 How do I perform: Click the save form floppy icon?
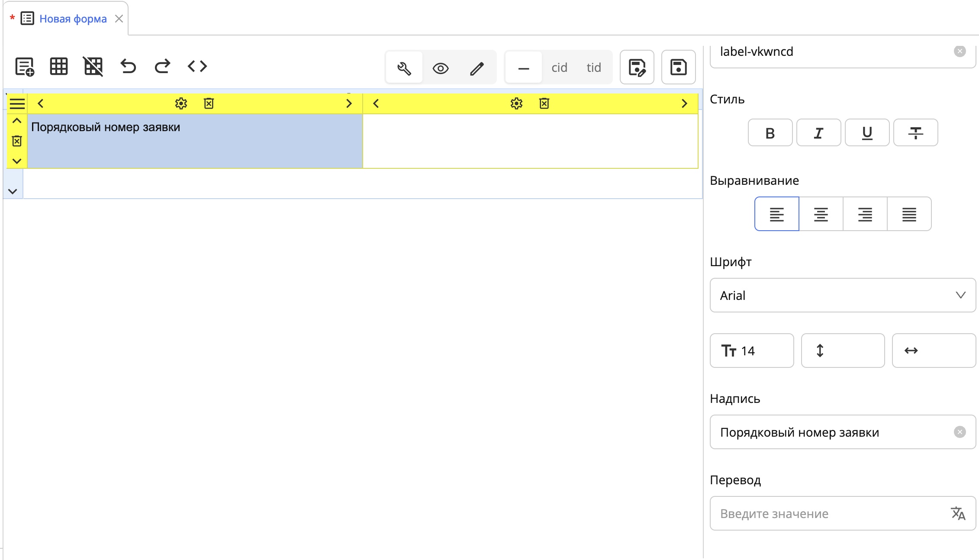[678, 68]
